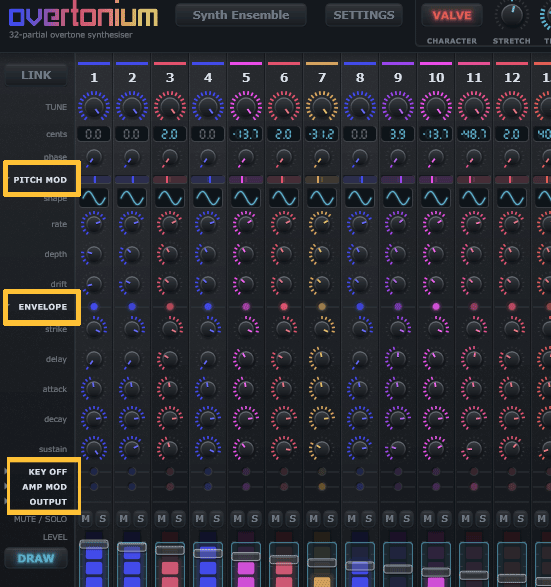Click the phase knob of partial 2

(x=132, y=157)
